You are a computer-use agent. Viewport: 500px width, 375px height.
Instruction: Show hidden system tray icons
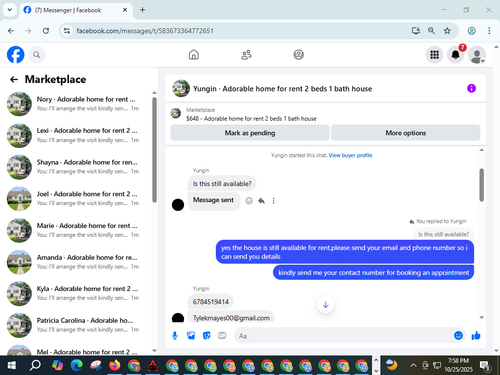coord(413,365)
